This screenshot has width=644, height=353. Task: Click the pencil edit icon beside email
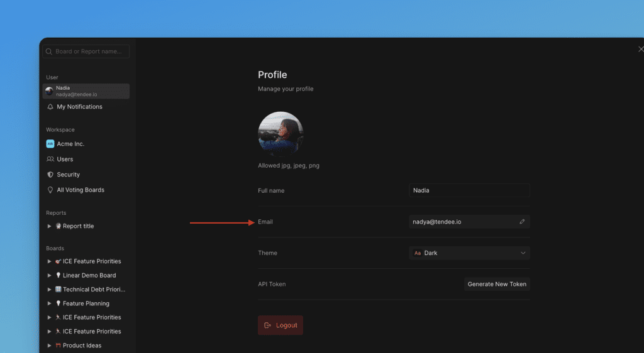click(x=521, y=222)
